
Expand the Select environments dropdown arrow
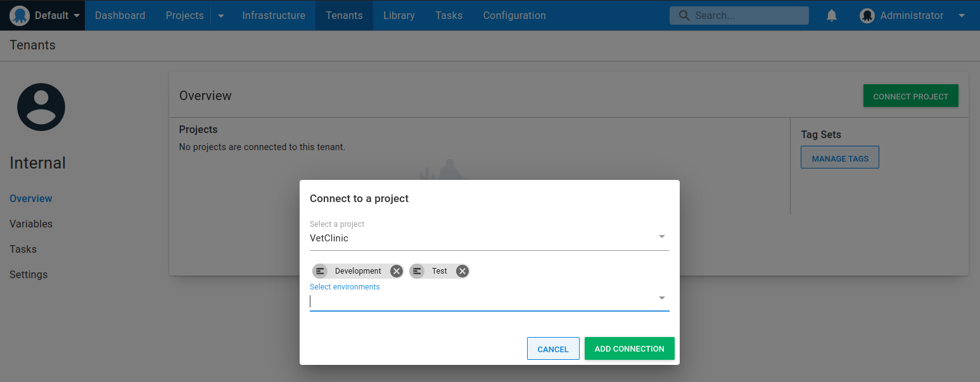coord(661,298)
